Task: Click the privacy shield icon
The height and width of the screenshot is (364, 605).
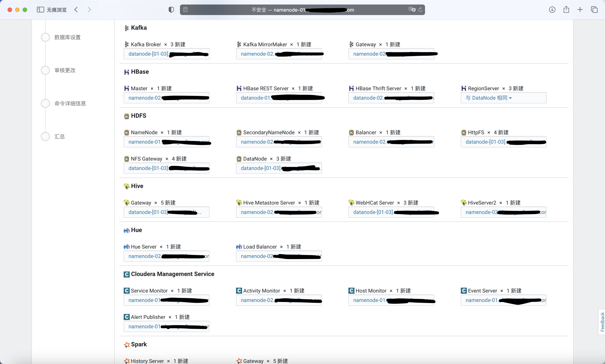Action: (171, 10)
